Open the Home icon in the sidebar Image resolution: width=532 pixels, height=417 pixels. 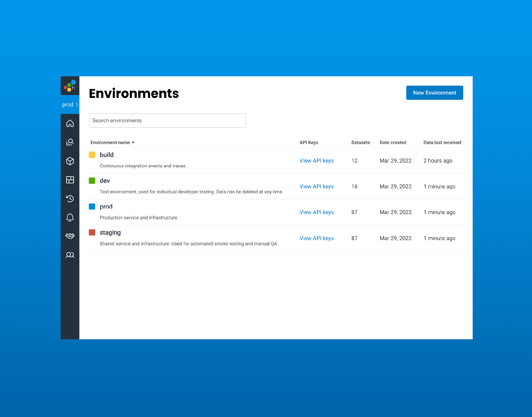pos(70,123)
